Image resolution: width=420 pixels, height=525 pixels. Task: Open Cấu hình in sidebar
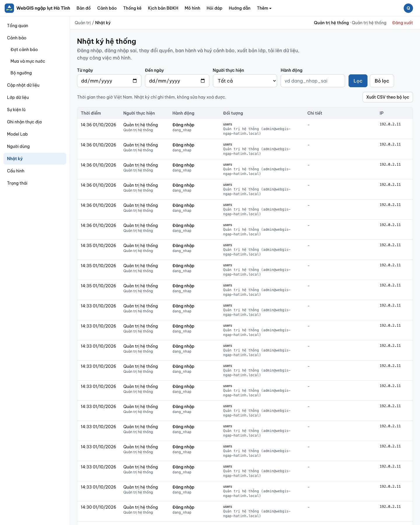pyautogui.click(x=35, y=171)
